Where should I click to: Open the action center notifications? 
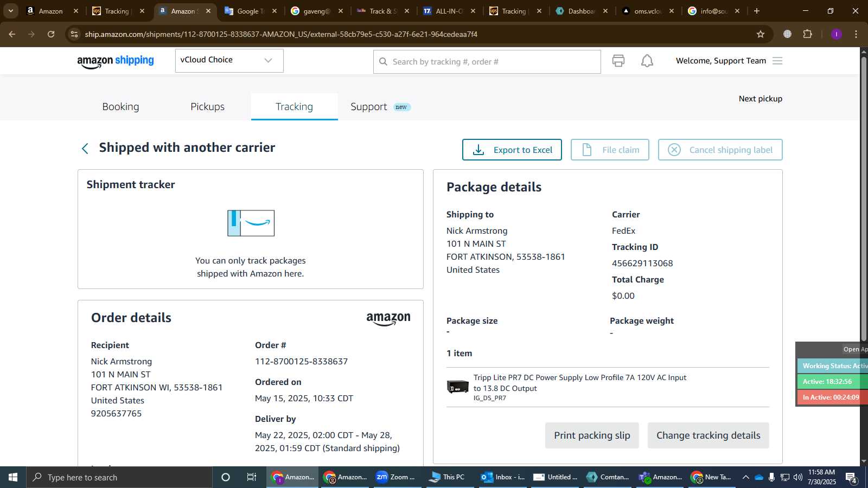click(x=851, y=478)
